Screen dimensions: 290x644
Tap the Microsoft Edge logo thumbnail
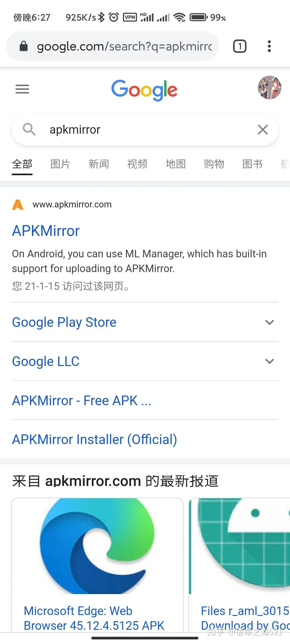[97, 546]
